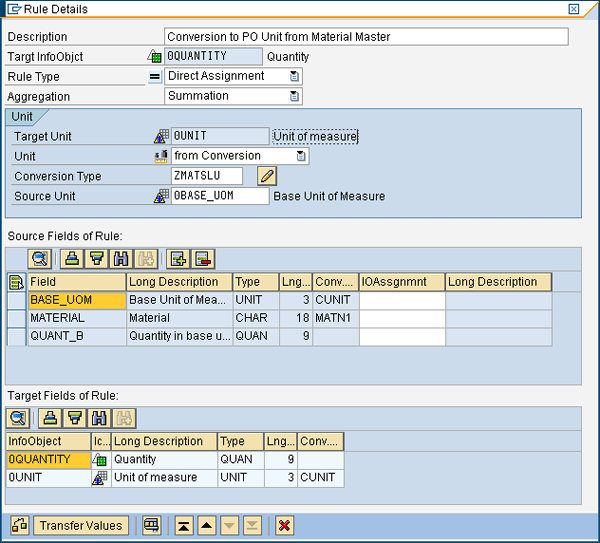Viewport: 600px width, 543px height.
Task: Click Sort Ascending icon in Target Fields toolbar
Action: pyautogui.click(x=50, y=418)
